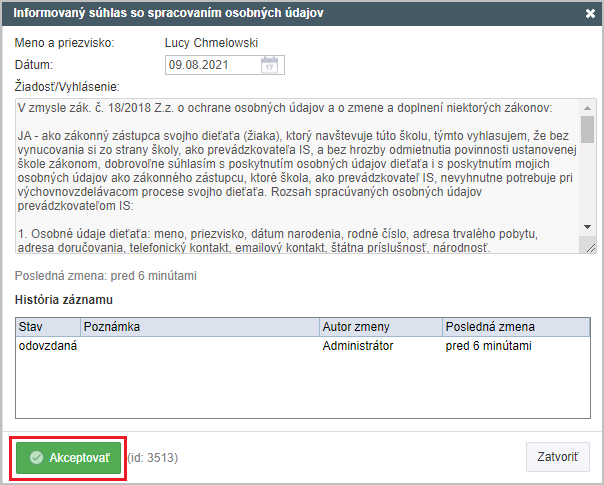Click the green Akceptovať button
Screen dimensions: 604x485
tap(69, 458)
